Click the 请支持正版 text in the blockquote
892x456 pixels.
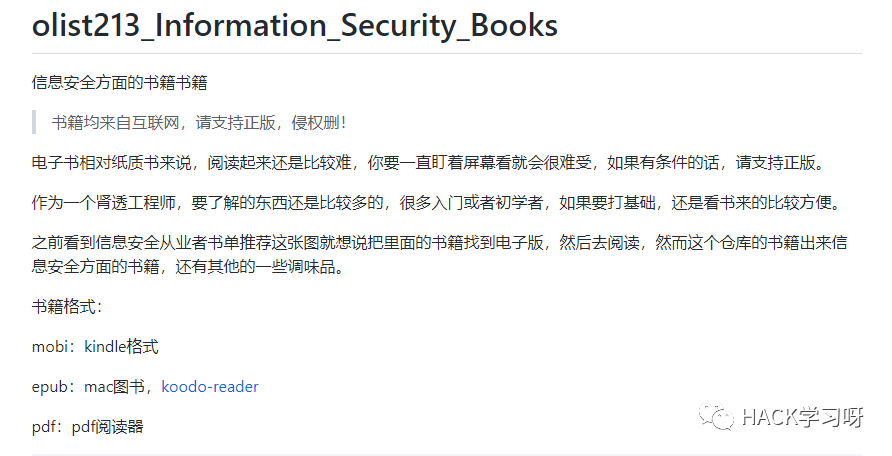(236, 122)
